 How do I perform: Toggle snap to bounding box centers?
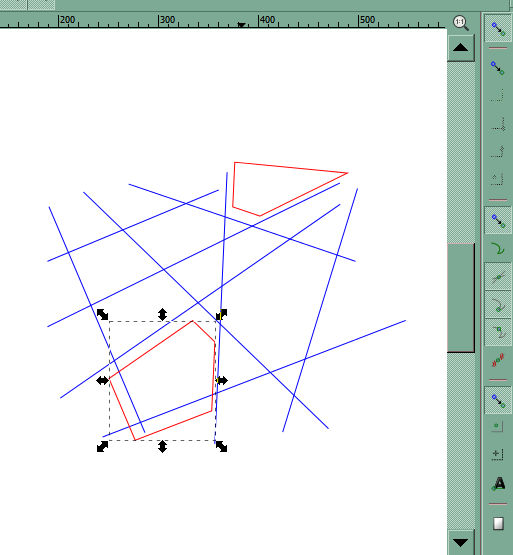point(498,179)
